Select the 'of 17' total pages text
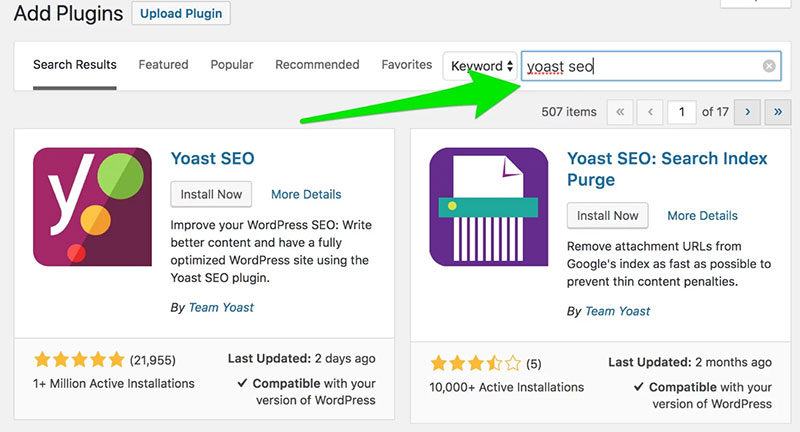Screen dimensions: 800x432 715,112
